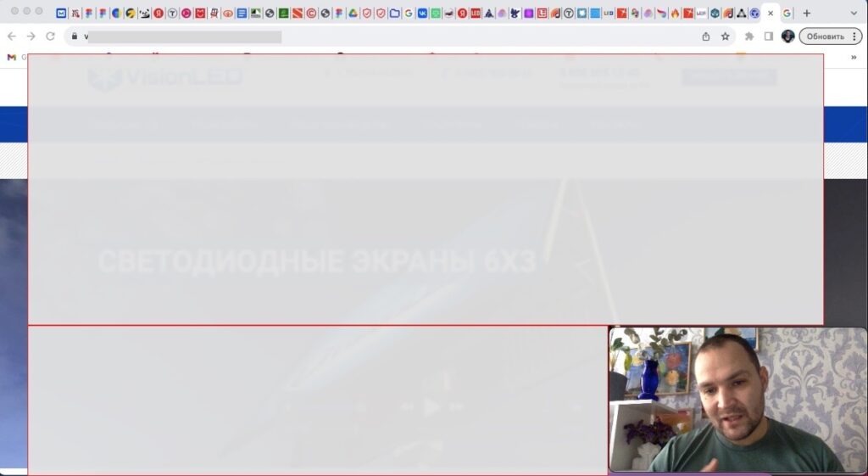
Task: Switch to the red copyright-C tab
Action: [311, 14]
